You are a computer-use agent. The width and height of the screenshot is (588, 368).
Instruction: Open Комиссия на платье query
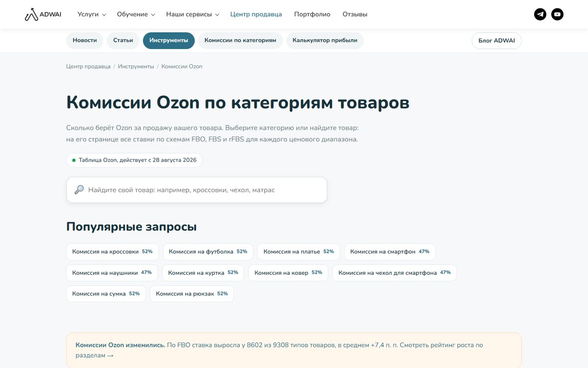pos(298,252)
